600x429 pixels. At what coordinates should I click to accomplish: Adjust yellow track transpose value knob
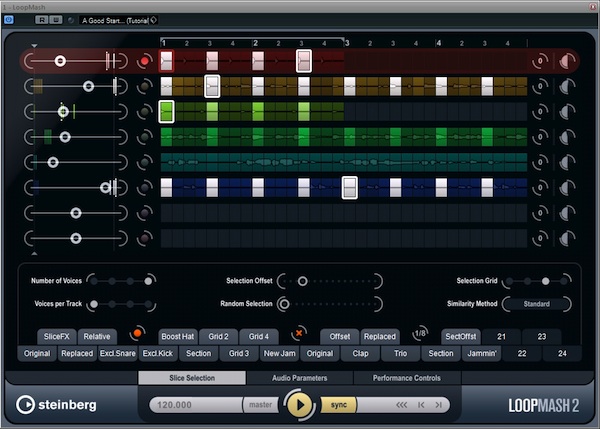click(540, 86)
